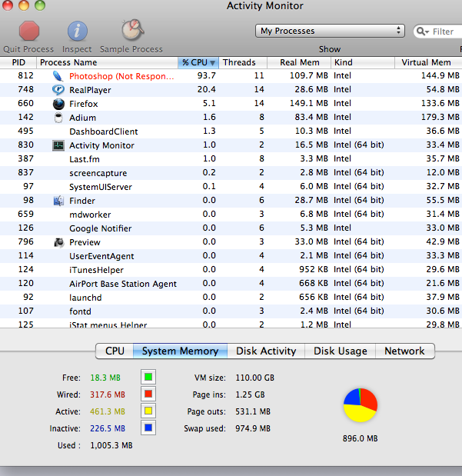The image size is (462, 476).
Task: Click the Preview app icon in row 796
Action: 58,242
